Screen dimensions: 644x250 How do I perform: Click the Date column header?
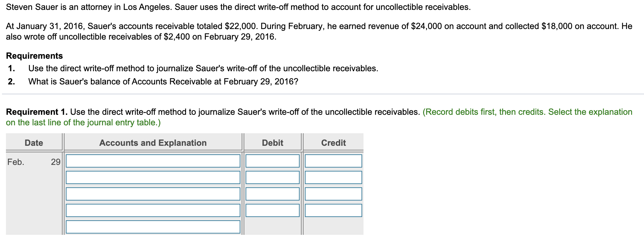(34, 143)
